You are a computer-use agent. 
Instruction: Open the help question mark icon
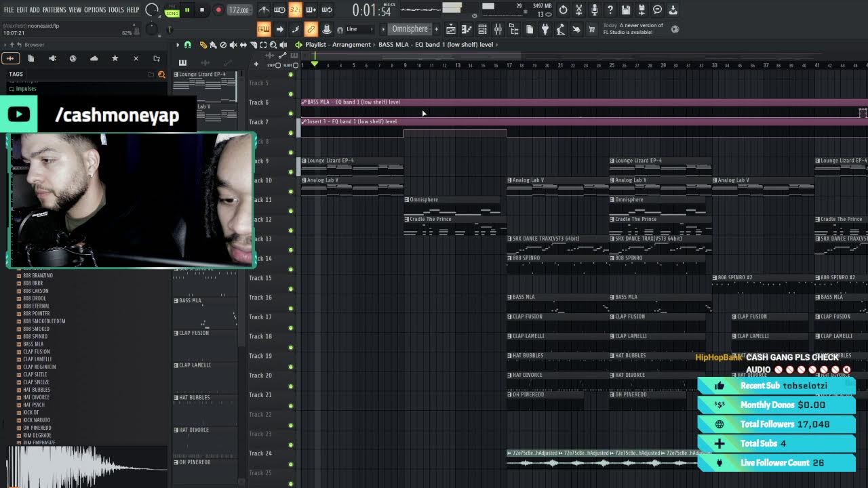pyautogui.click(x=610, y=10)
